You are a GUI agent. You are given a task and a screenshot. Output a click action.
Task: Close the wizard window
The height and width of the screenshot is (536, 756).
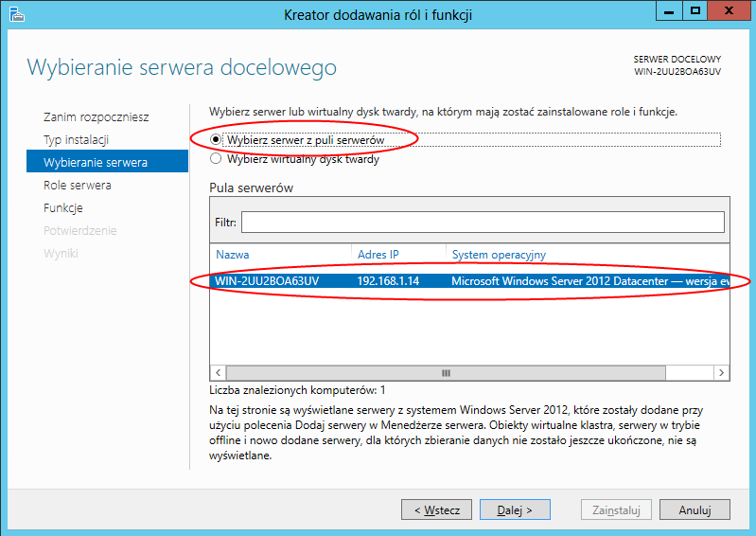point(729,11)
